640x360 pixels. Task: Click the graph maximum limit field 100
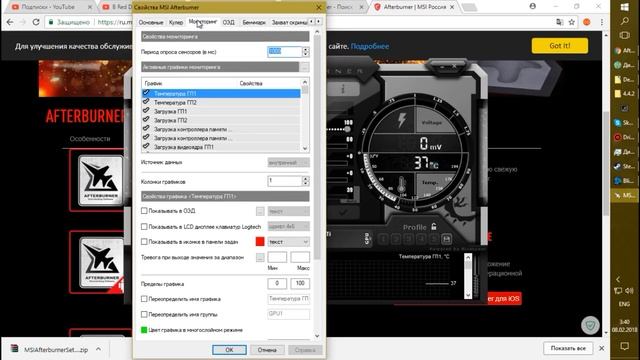(300, 283)
